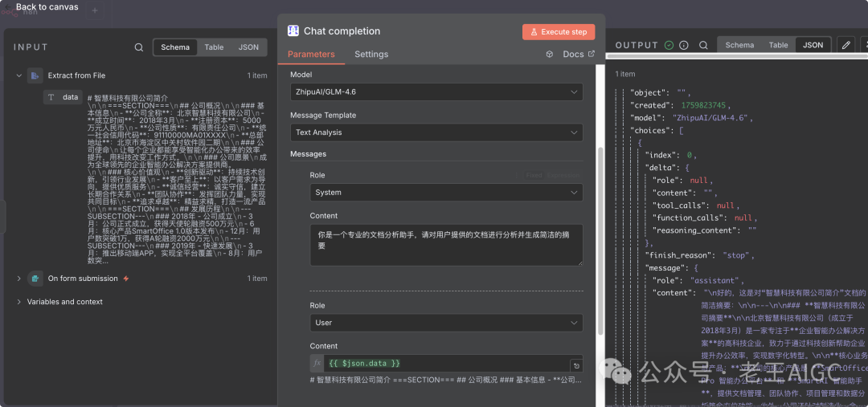
Task: Open the expression editor icon at content field corner
Action: point(576,365)
